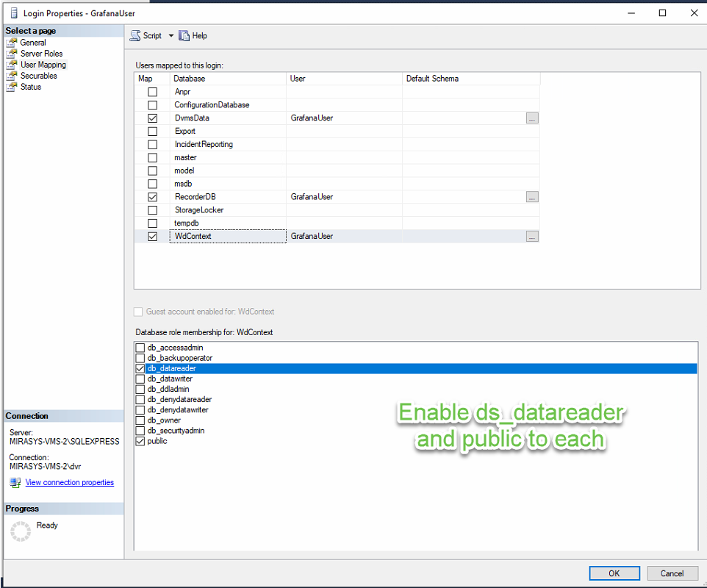Click the connection properties icon
This screenshot has height=588, width=707.
15,483
